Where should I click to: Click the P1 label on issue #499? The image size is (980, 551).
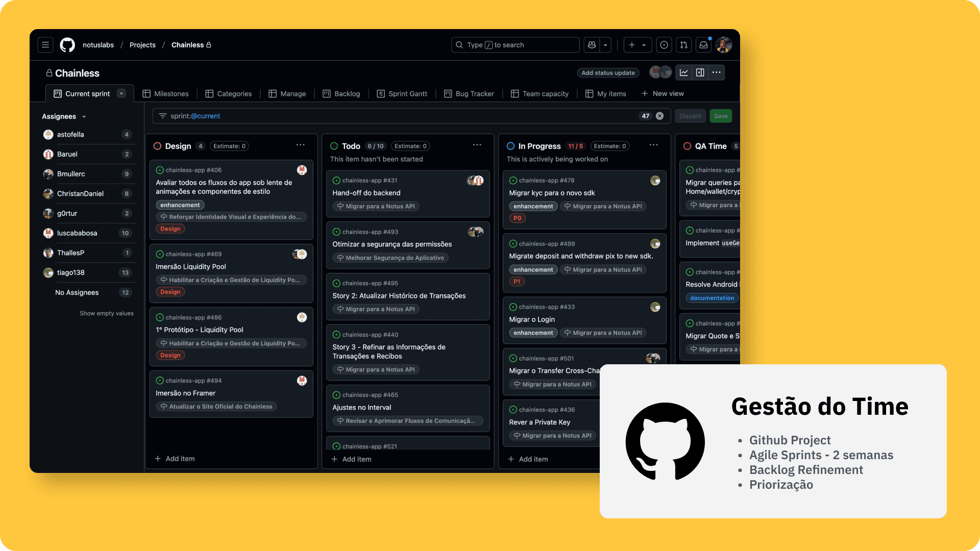coord(517,282)
